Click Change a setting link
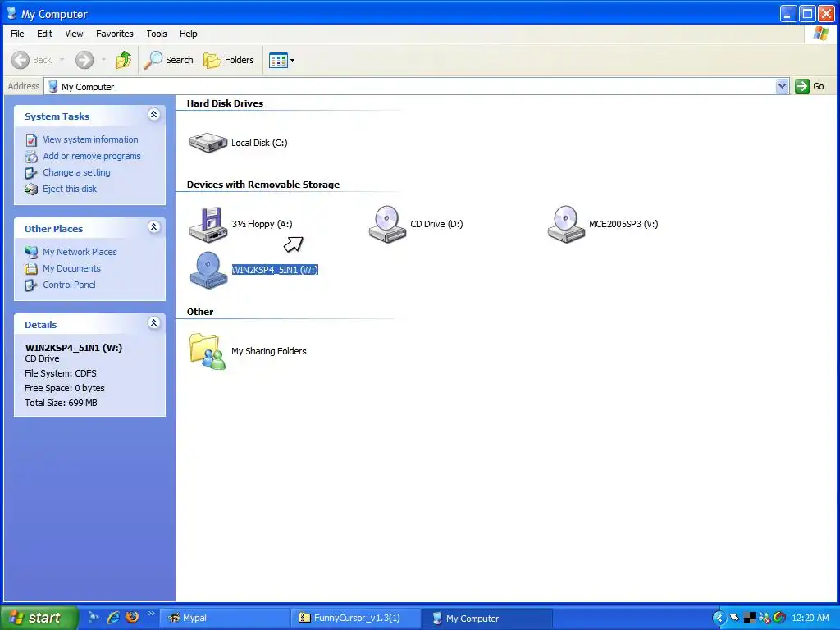Screen dimensions: 840x630 tap(76, 172)
